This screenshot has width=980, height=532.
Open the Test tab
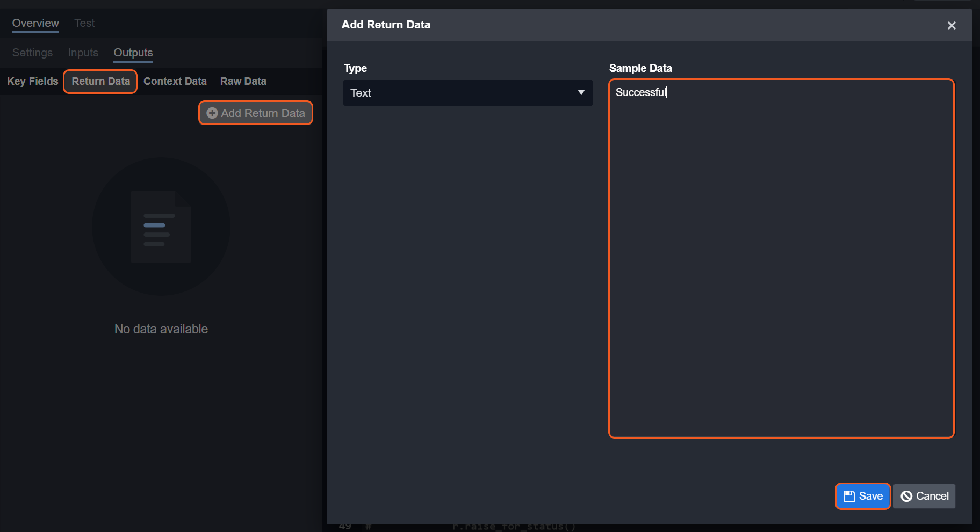[84, 23]
